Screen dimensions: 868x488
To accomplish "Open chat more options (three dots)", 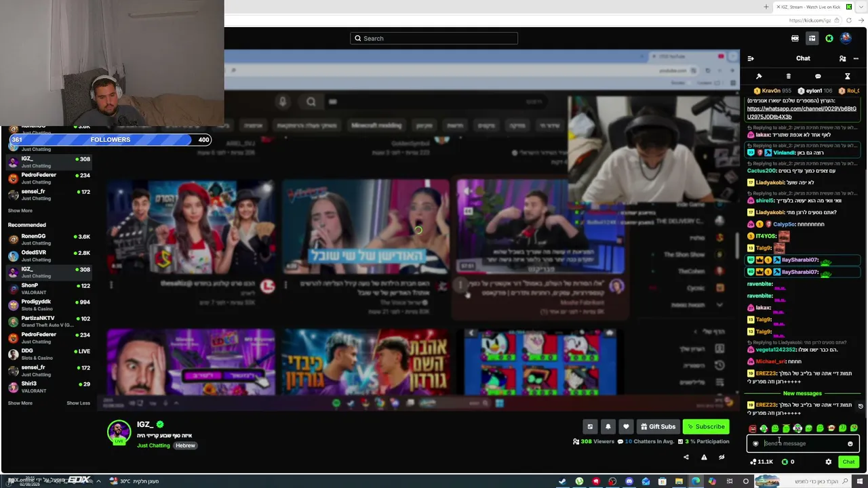I will click(856, 58).
